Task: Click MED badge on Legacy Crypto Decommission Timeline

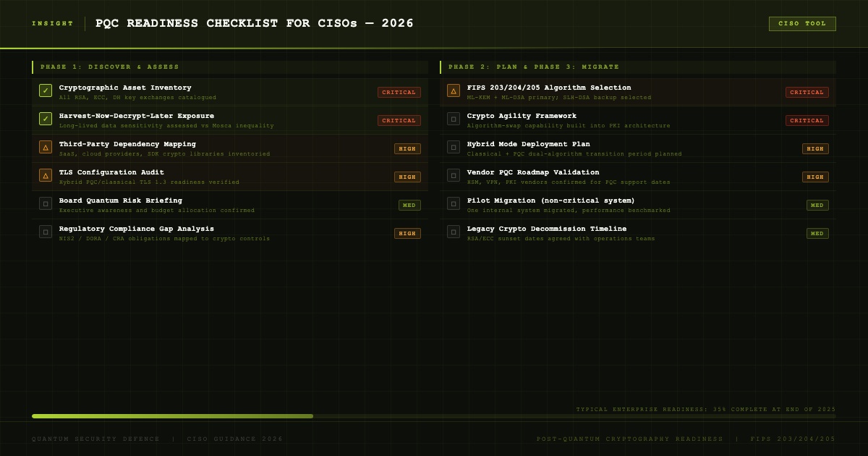Action: 817,234
